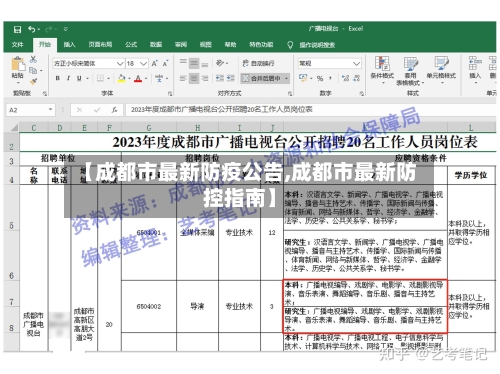
Task: Open Customize Quick Access Toolbar arrow
Action: 66,29
